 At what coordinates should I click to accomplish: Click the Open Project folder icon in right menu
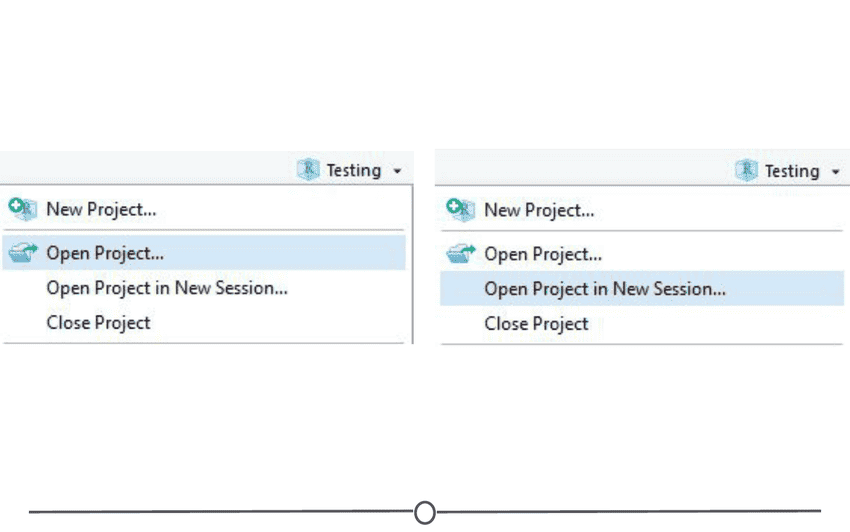(x=461, y=254)
